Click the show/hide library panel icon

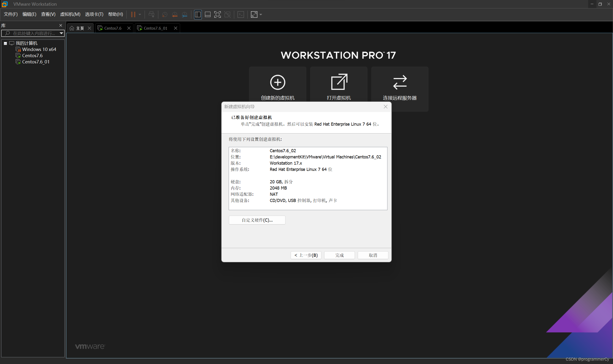(198, 14)
